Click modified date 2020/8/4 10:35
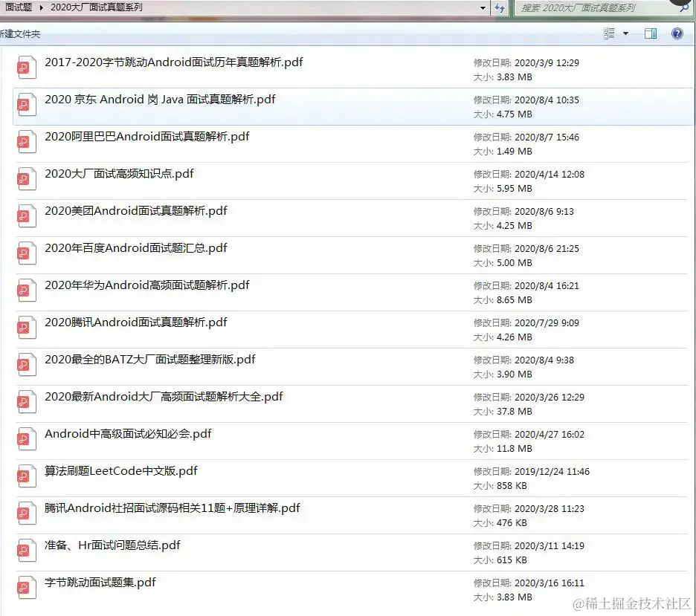This screenshot has height=616, width=696. tap(547, 100)
